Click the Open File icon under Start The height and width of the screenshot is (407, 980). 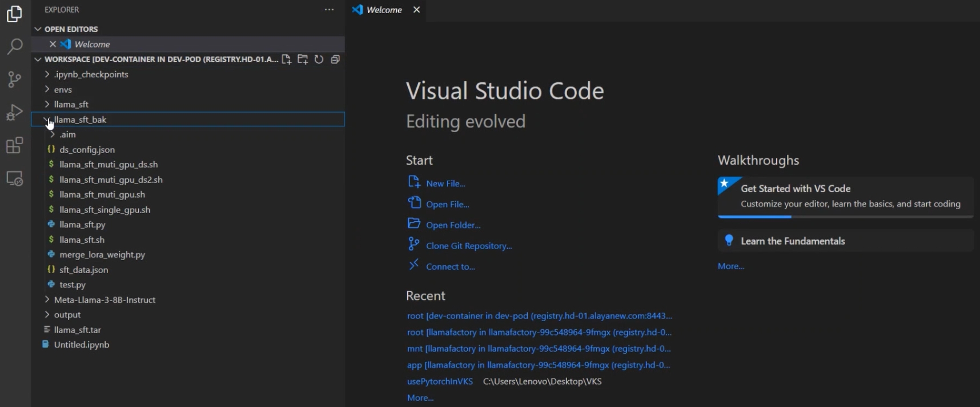coord(413,203)
